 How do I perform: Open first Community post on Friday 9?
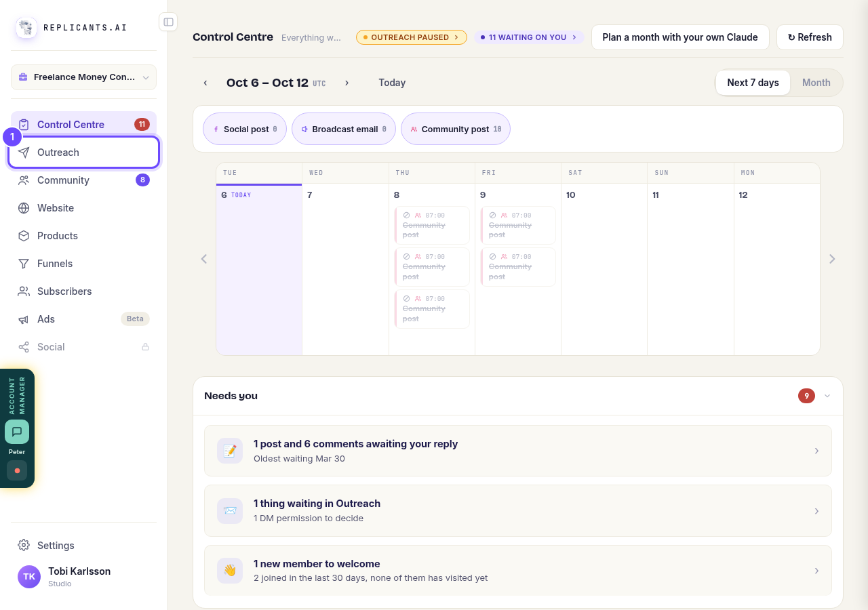(x=518, y=225)
